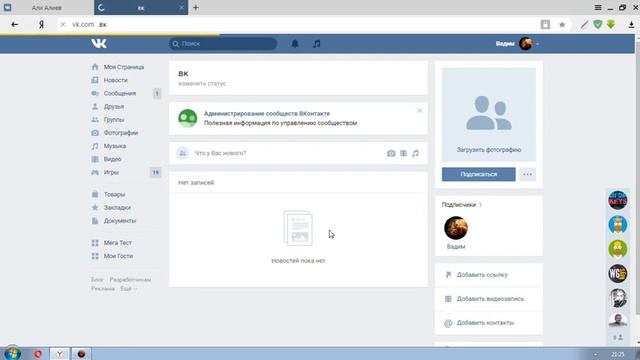This screenshot has height=360, width=640.
Task: Open browser downloads arrow icon
Action: (631, 24)
